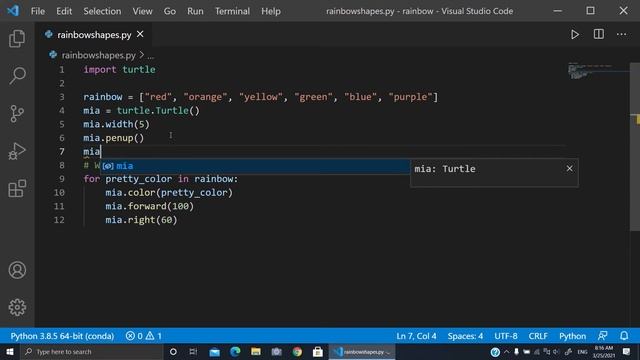
Task: Open the Terminal menu
Action: (x=232, y=11)
